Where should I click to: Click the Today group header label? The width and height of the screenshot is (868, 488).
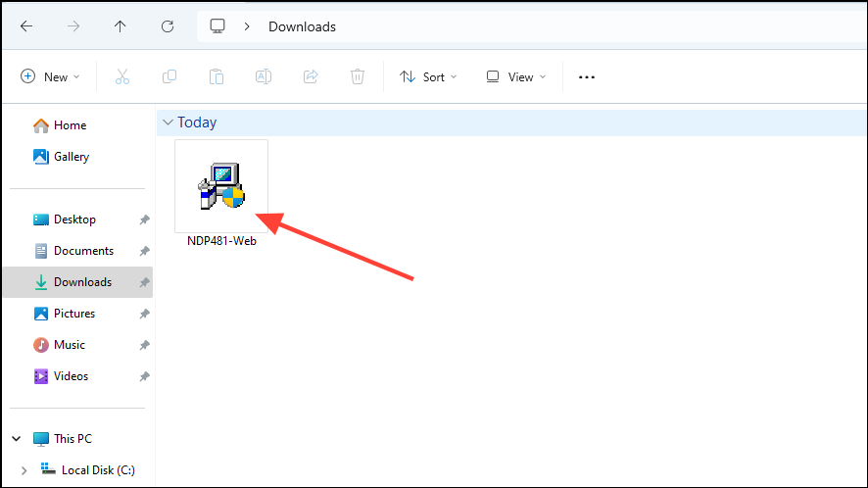pyautogui.click(x=197, y=122)
